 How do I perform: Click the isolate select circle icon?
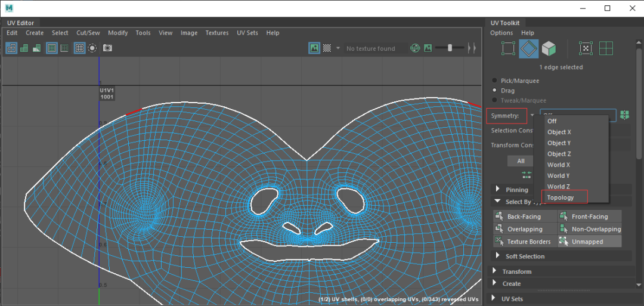(92, 48)
